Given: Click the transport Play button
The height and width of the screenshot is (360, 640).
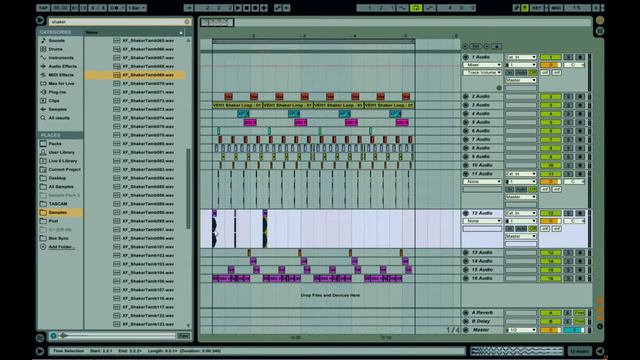Looking at the screenshot, I should click(238, 8).
